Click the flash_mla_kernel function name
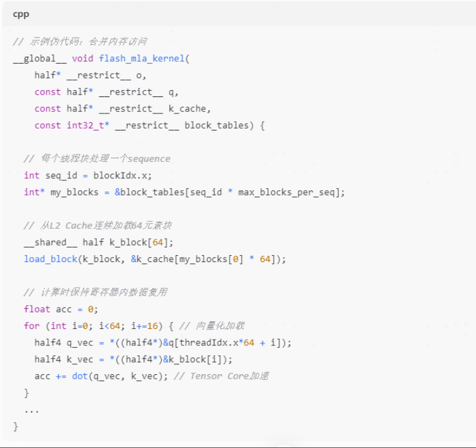 (x=142, y=59)
